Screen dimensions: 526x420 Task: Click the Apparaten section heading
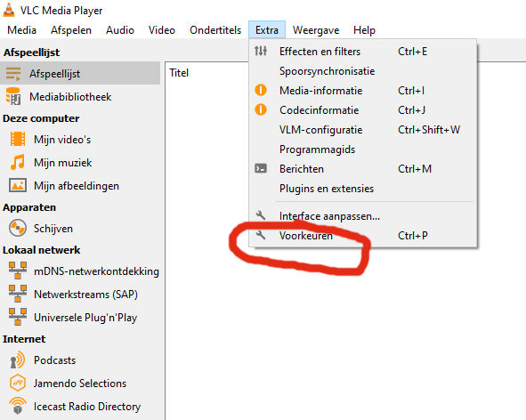(29, 207)
